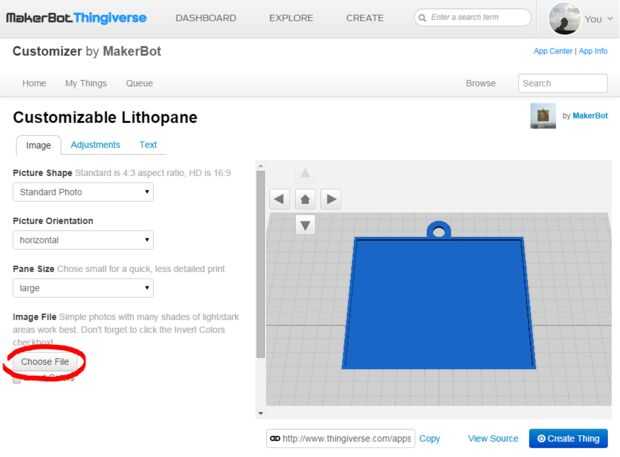Viewport: 620px width, 457px height.
Task: Click the shareable thingiverse URL field
Action: coord(340,438)
